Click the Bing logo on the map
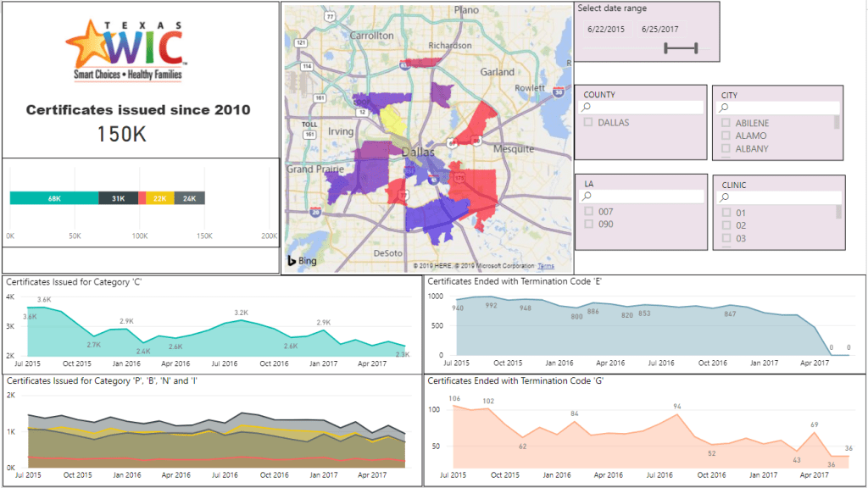Screen dimensions: 868x488 click(x=302, y=260)
